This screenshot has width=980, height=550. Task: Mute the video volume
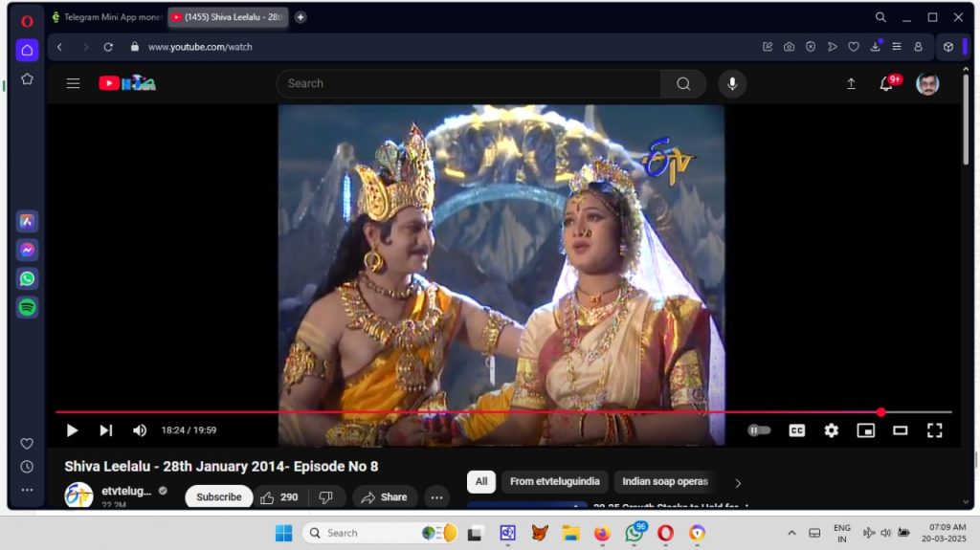(140, 430)
